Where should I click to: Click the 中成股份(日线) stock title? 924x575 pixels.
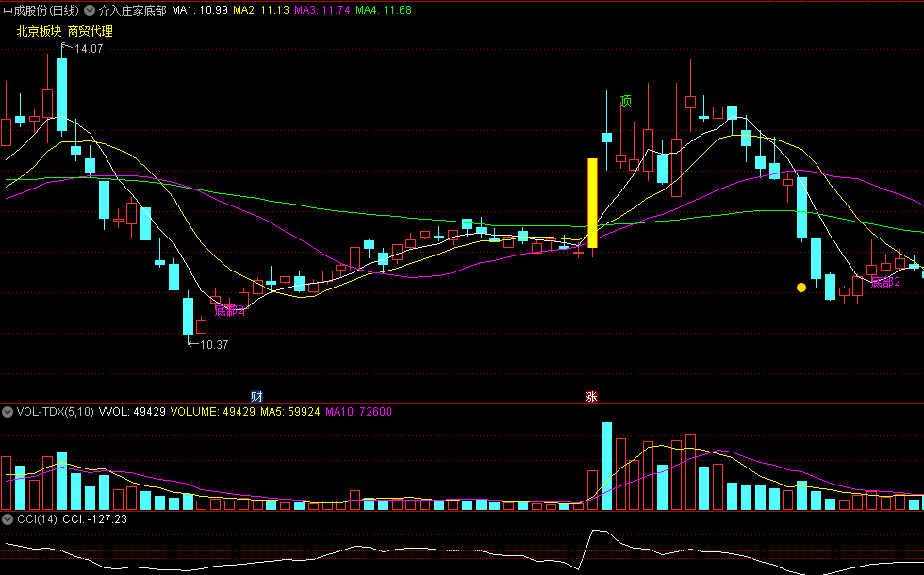[41, 10]
